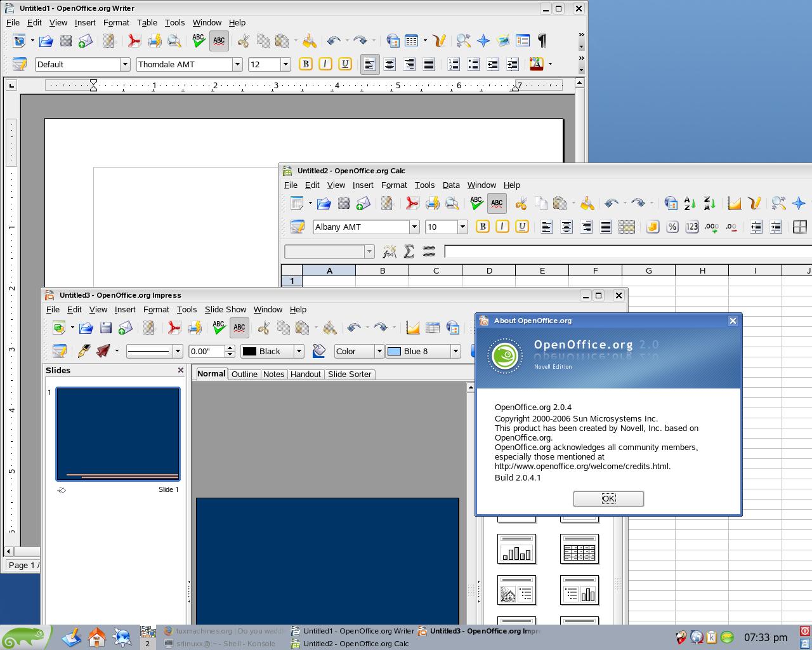Viewport: 812px width, 650px height.
Task: Open the Slide Show menu in Impress
Action: 225,309
